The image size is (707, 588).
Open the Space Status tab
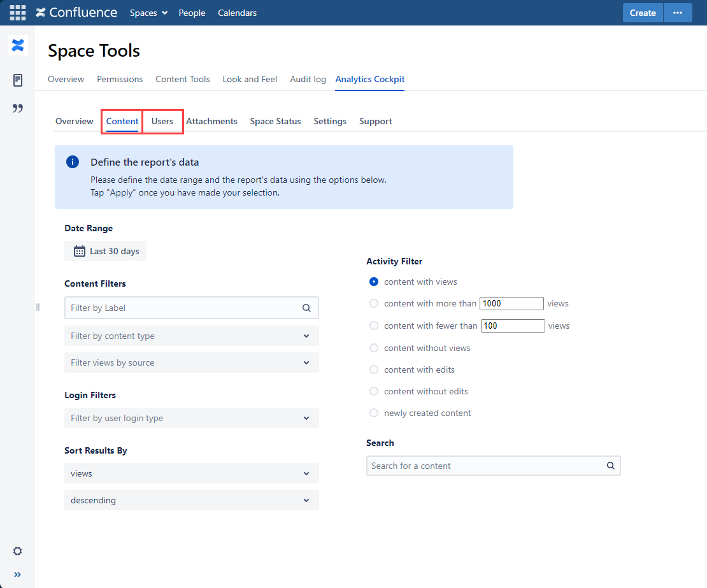click(x=275, y=121)
